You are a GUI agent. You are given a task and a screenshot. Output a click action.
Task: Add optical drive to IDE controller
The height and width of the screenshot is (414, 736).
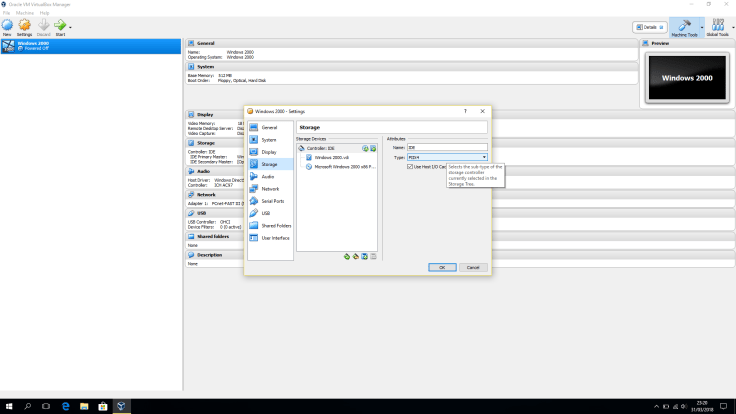coord(365,148)
